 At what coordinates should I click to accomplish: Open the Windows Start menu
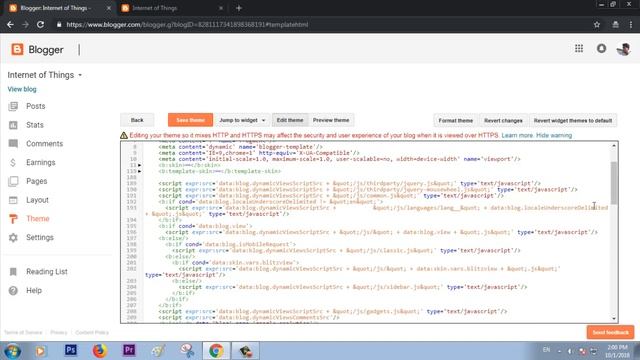(x=12, y=351)
